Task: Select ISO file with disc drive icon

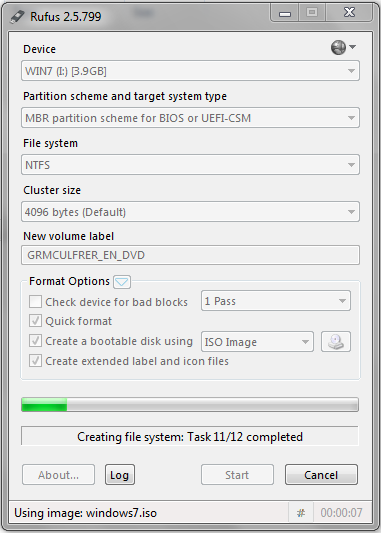Action: tap(336, 342)
